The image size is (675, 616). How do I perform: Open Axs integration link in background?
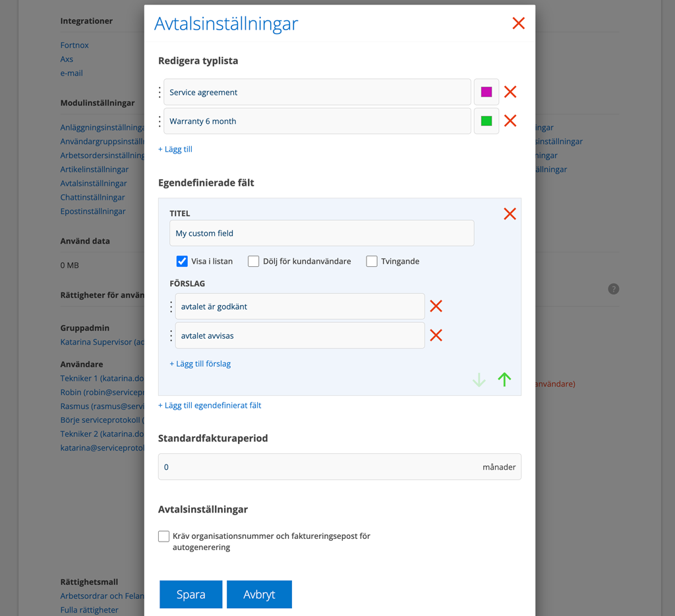(x=67, y=59)
